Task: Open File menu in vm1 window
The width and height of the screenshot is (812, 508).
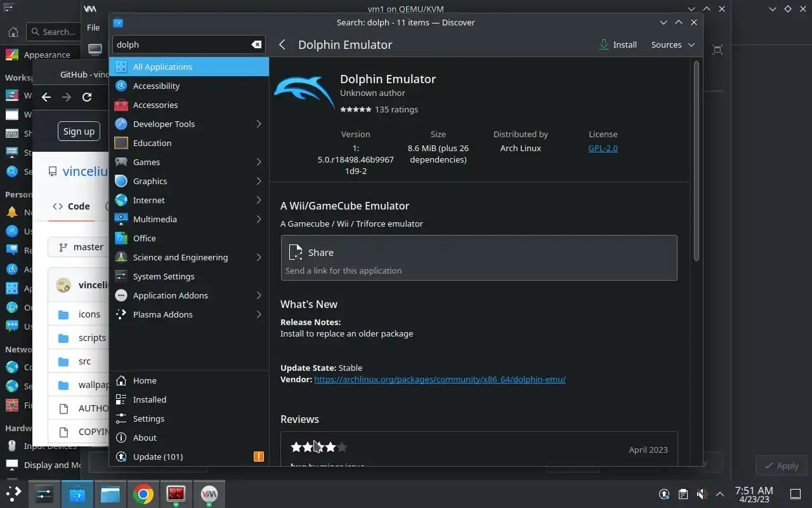Action: click(93, 27)
